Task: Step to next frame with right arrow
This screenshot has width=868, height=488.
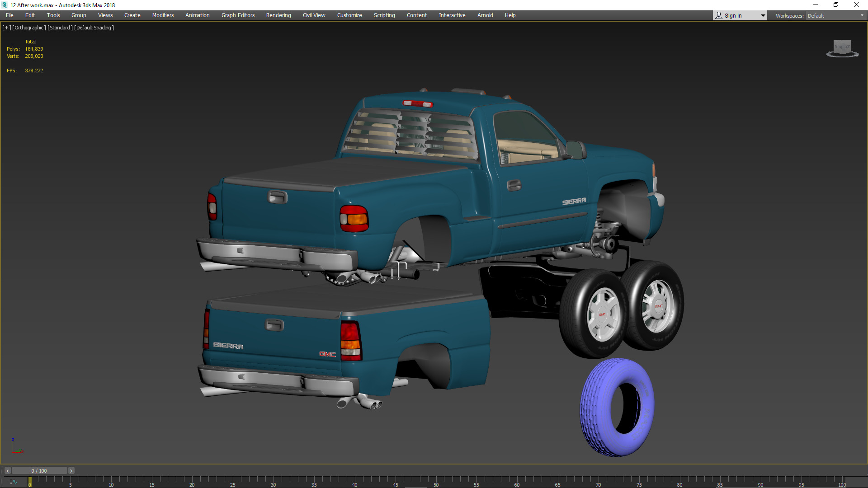Action: 71,471
